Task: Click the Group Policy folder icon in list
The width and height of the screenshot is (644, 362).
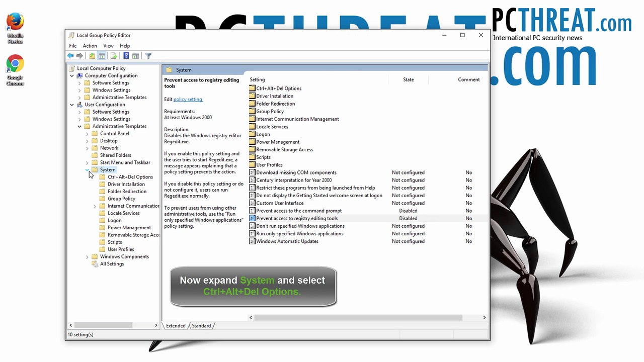Action: [252, 111]
